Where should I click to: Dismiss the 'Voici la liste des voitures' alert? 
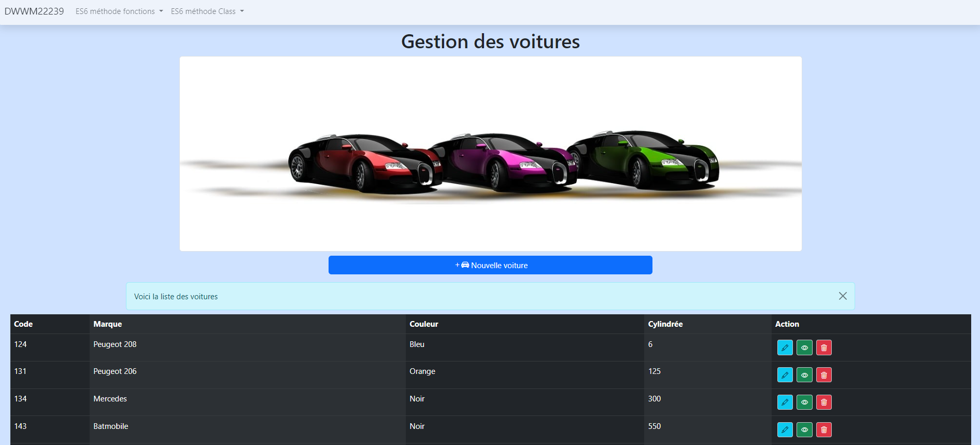(843, 296)
